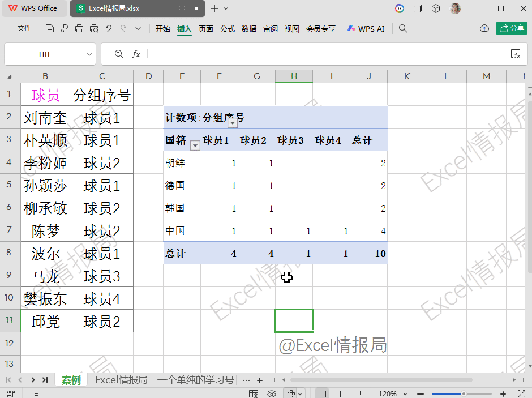Click the green 分享 button
This screenshot has width=532, height=398.
[x=512, y=28]
